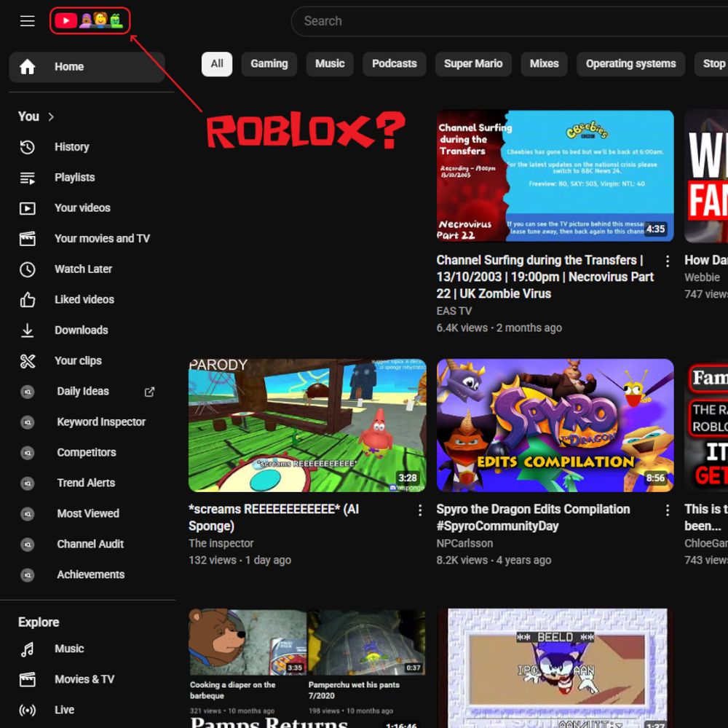This screenshot has width=728, height=728.
Task: Click the Channel Audit icon
Action: tap(28, 545)
